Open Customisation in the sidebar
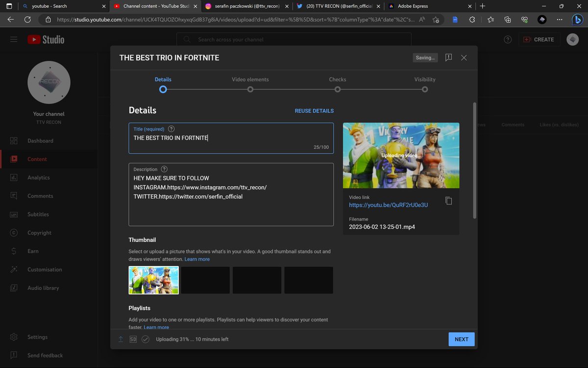This screenshot has height=368, width=588. pyautogui.click(x=49, y=269)
